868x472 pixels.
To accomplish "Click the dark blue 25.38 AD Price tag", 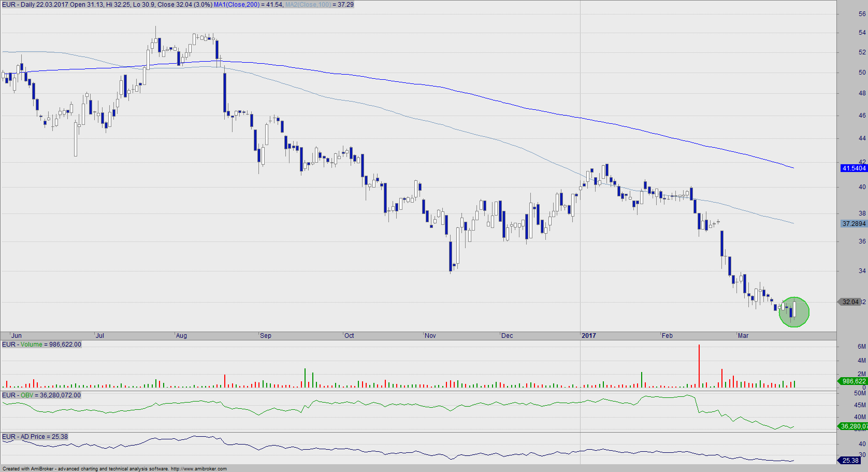I will click(x=850, y=460).
